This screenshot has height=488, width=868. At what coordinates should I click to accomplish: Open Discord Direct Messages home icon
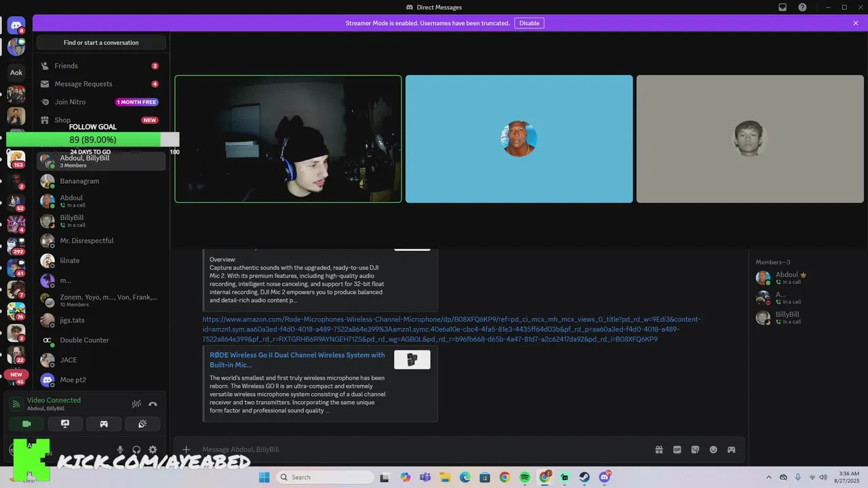coord(16,25)
